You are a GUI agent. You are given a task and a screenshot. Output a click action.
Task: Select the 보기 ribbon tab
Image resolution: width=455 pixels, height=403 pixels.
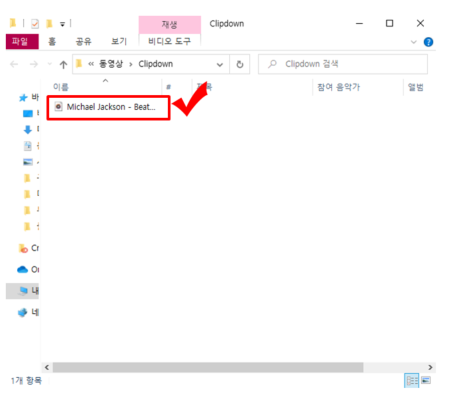click(x=119, y=42)
